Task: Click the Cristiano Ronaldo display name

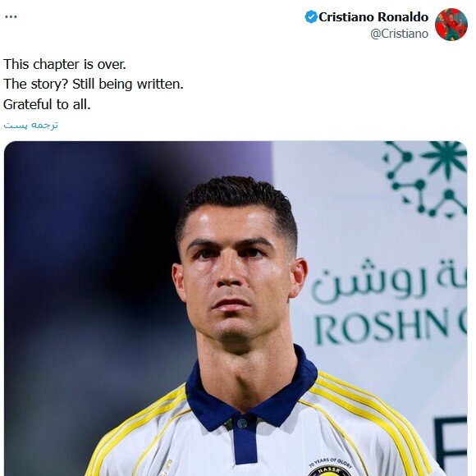Action: [x=373, y=17]
